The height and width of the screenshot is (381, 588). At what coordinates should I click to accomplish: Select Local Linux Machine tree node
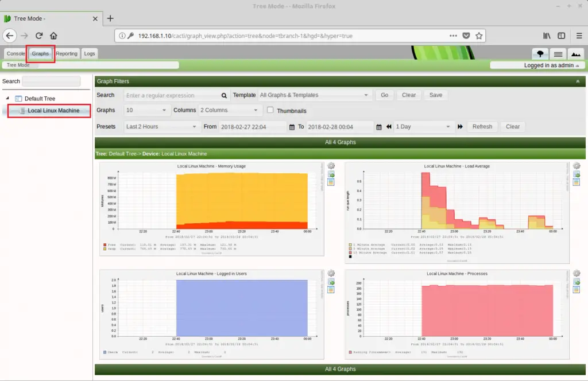tap(53, 111)
